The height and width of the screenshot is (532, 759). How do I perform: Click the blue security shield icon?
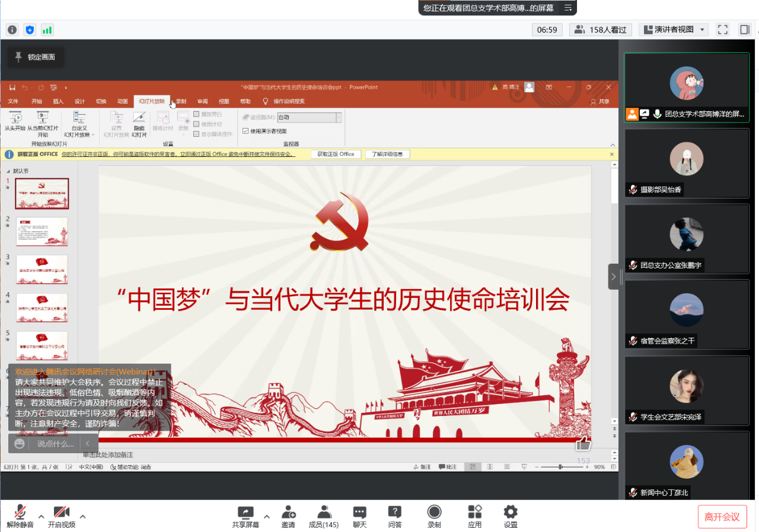click(x=30, y=30)
